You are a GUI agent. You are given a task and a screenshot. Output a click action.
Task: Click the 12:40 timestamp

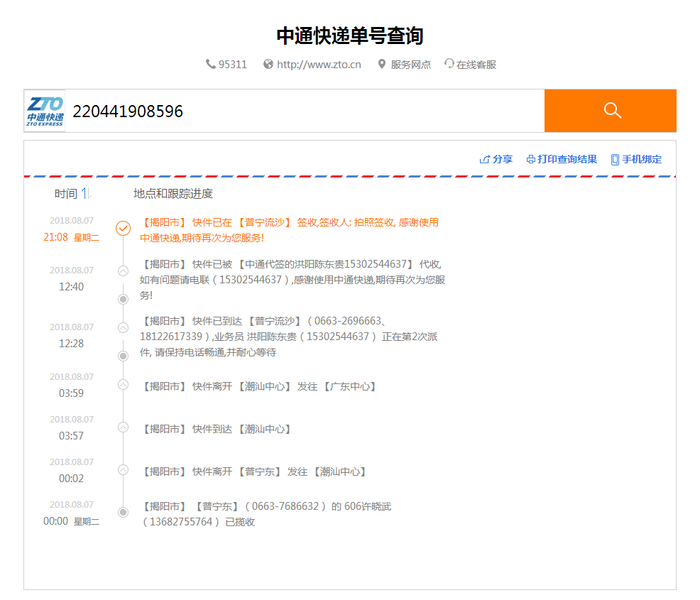(72, 287)
